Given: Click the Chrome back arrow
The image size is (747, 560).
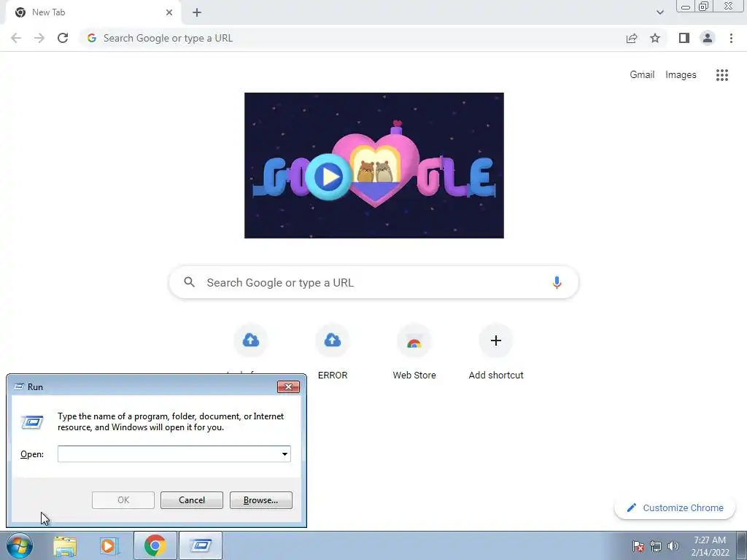Looking at the screenshot, I should point(16,38).
